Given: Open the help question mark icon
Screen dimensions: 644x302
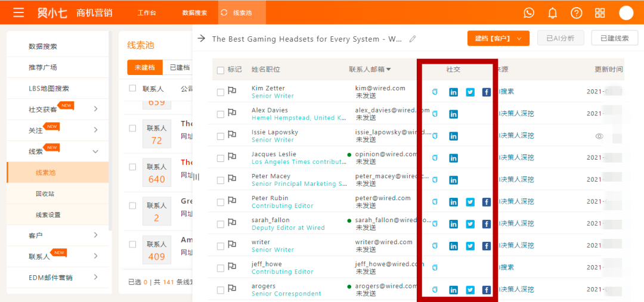Looking at the screenshot, I should coord(577,13).
